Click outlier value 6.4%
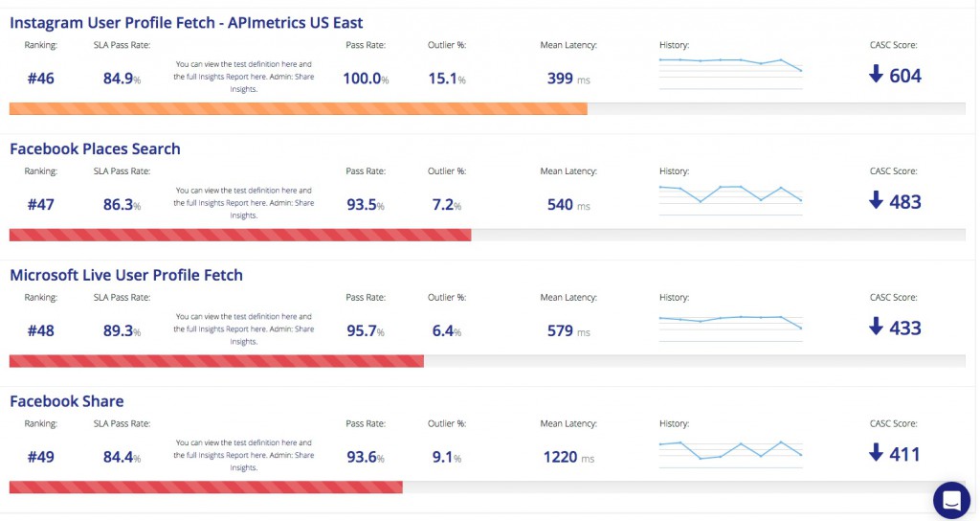Screen dimensions: 980x521 [447, 330]
